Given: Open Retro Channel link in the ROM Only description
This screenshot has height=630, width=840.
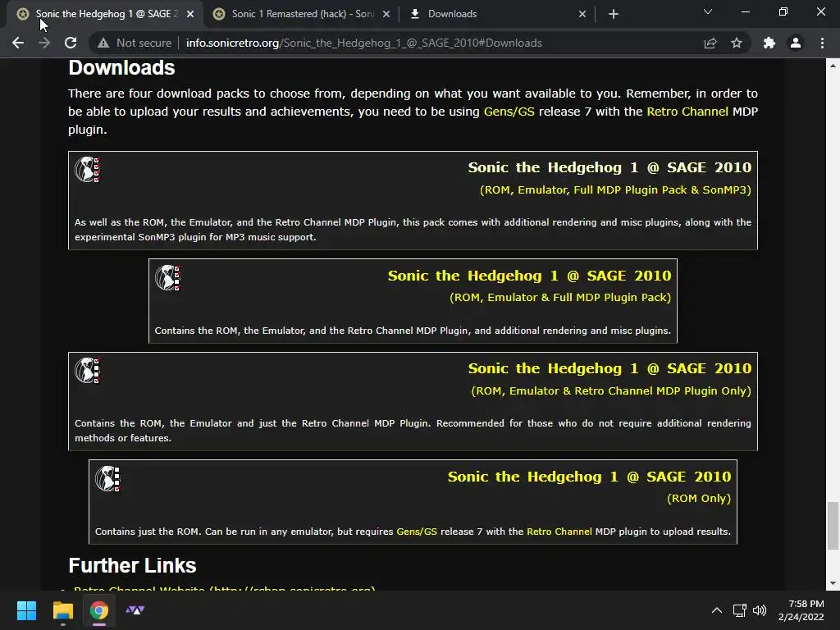Looking at the screenshot, I should [559, 532].
